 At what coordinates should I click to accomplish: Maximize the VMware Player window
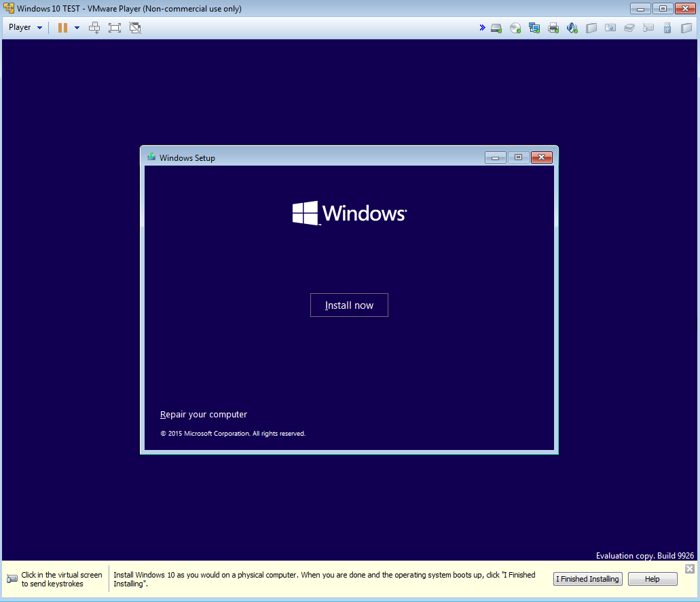point(663,8)
